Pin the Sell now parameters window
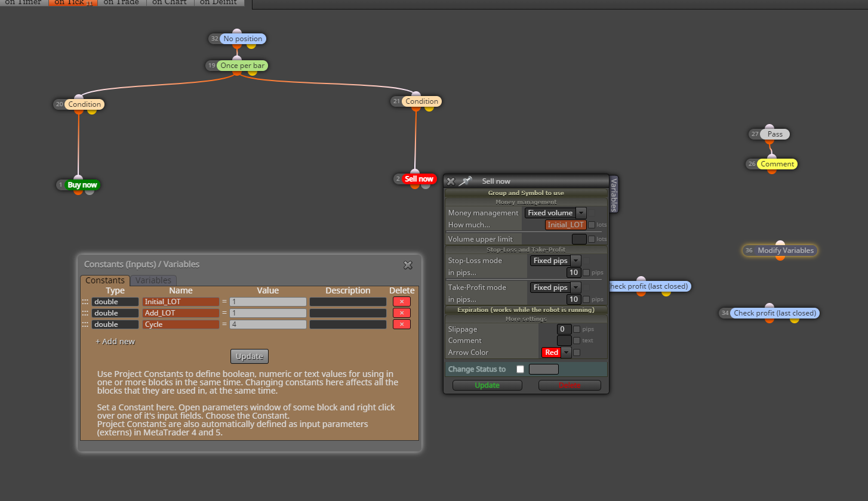Image resolution: width=868 pixels, height=501 pixels. [x=465, y=181]
